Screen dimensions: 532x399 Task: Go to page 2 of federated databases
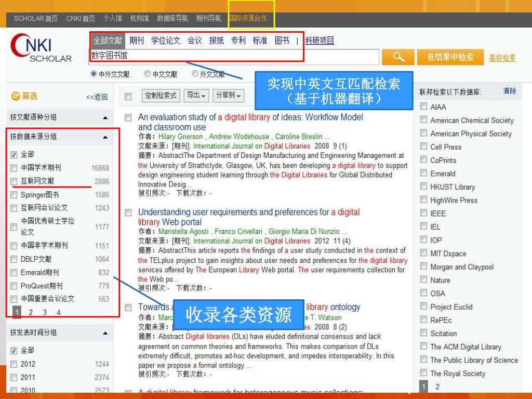437,387
